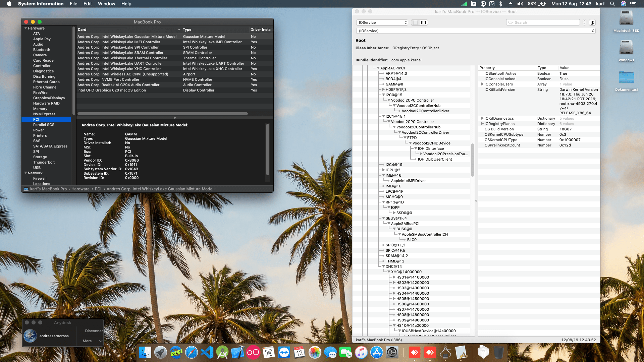Launch TeamViewer from the dock
644x362 pixels.
(284, 353)
